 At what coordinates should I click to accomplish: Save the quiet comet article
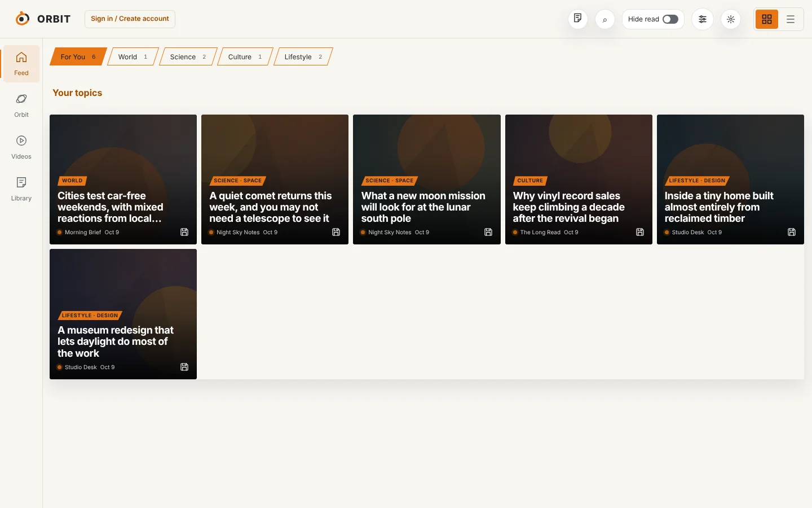tap(336, 232)
